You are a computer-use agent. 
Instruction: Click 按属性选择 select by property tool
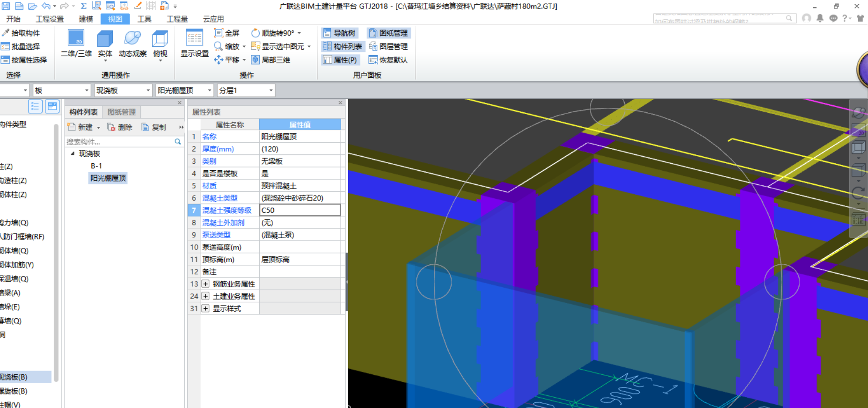[24, 60]
